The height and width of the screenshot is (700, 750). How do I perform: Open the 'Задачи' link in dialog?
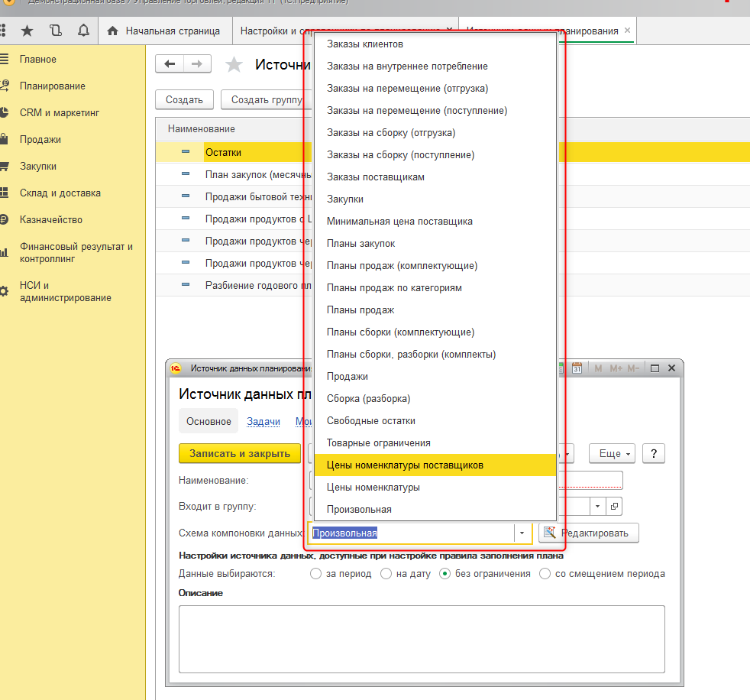coord(263,421)
